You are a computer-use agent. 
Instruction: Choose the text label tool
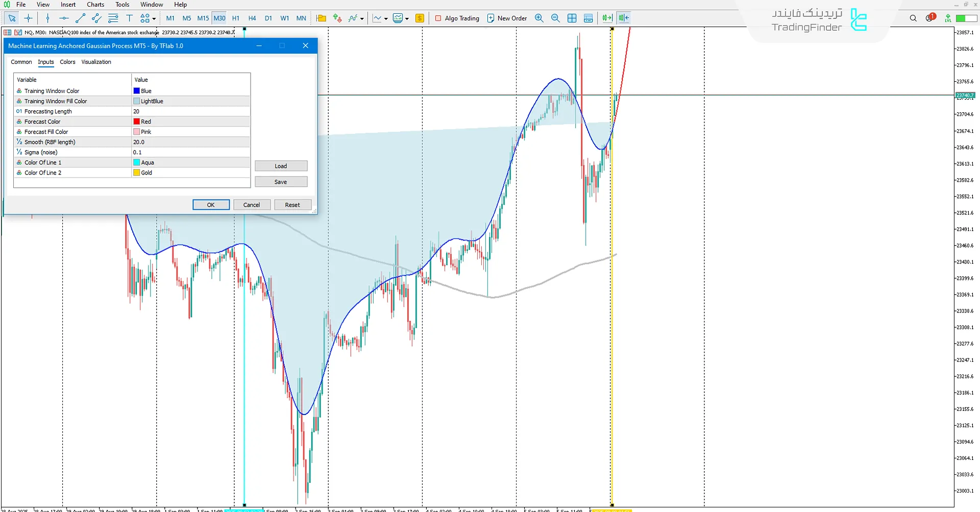(x=129, y=18)
